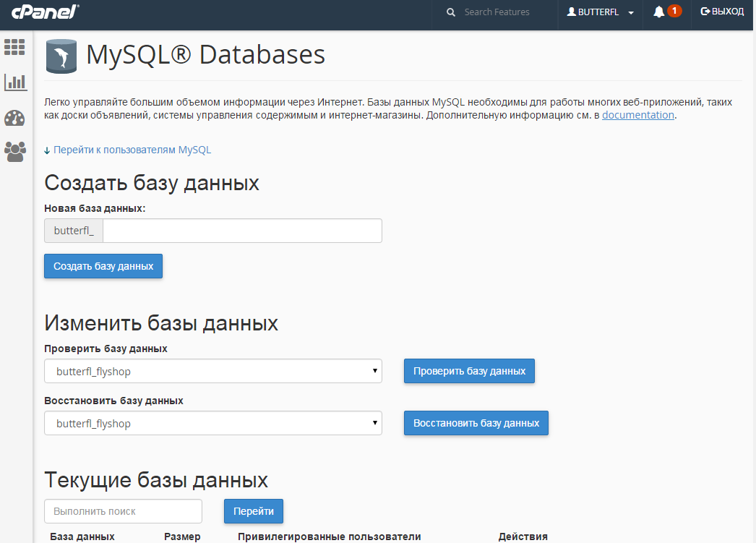
Task: Focus the new database name field
Action: click(242, 231)
